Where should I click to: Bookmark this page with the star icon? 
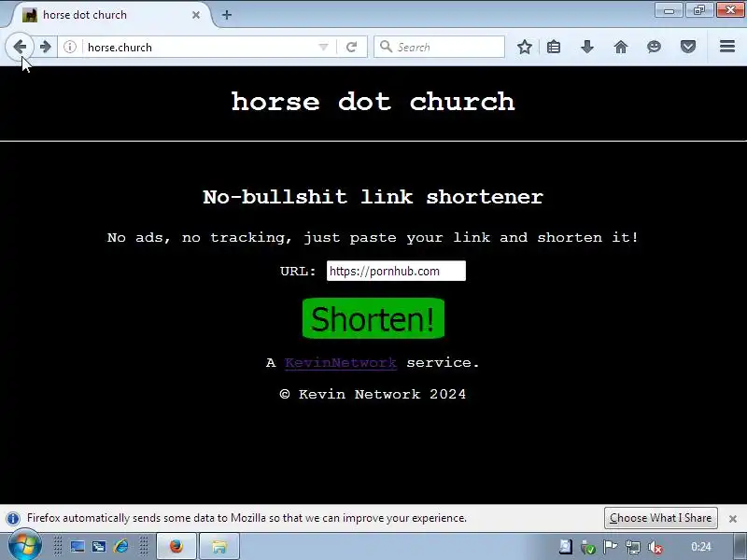tap(525, 47)
